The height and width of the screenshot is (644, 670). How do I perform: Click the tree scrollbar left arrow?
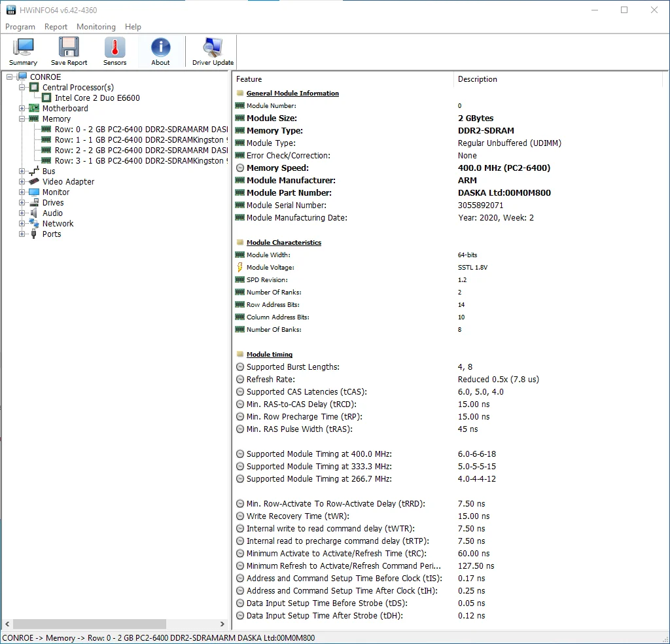coord(7,624)
